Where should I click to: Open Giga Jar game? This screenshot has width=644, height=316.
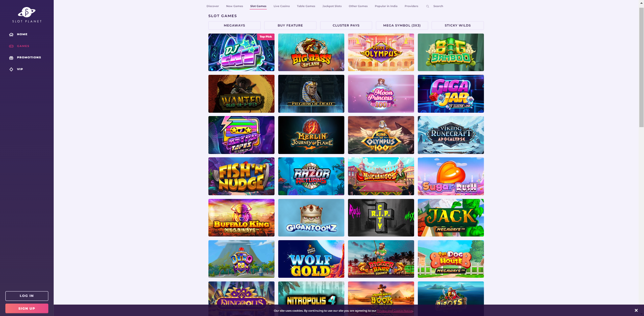coord(451,94)
